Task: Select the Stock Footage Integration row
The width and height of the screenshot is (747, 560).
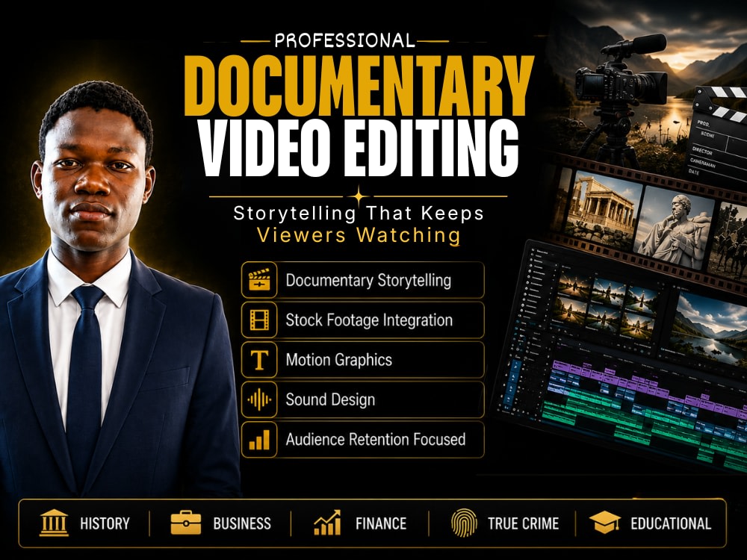Action: click(363, 320)
